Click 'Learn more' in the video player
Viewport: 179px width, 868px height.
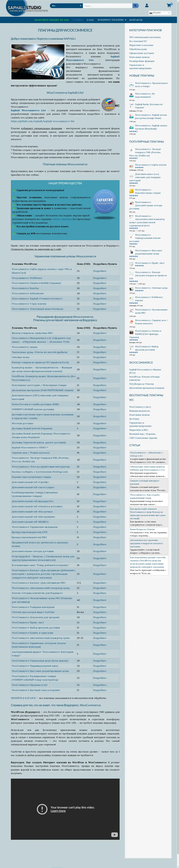(58, 811)
